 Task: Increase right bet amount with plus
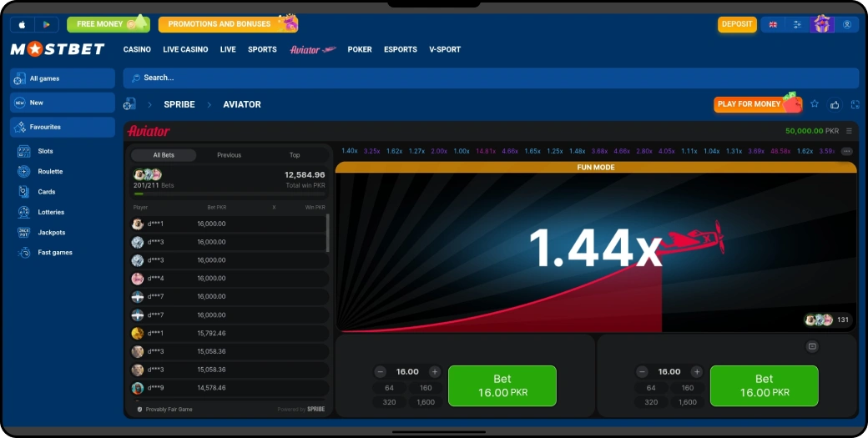[696, 371]
